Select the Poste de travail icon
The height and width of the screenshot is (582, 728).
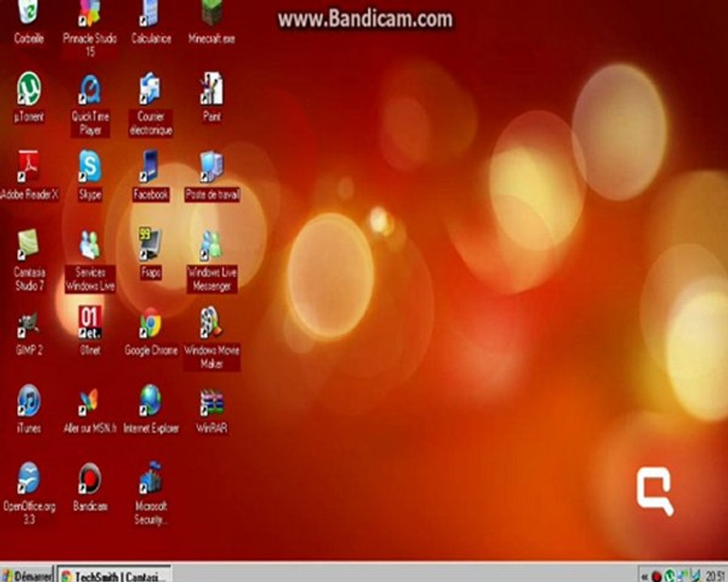[212, 167]
